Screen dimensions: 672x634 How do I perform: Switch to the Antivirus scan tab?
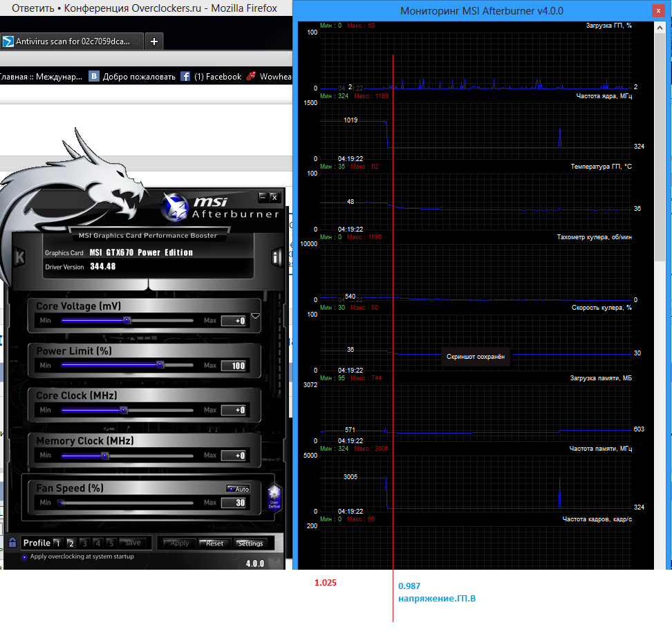pyautogui.click(x=72, y=41)
